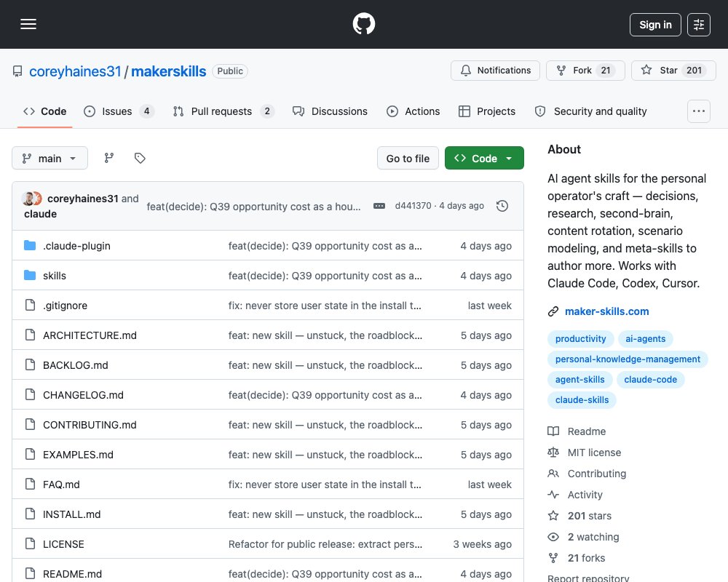Open the coreyhaines31 commit author link
Image resolution: width=728 pixels, height=582 pixels.
click(83, 199)
